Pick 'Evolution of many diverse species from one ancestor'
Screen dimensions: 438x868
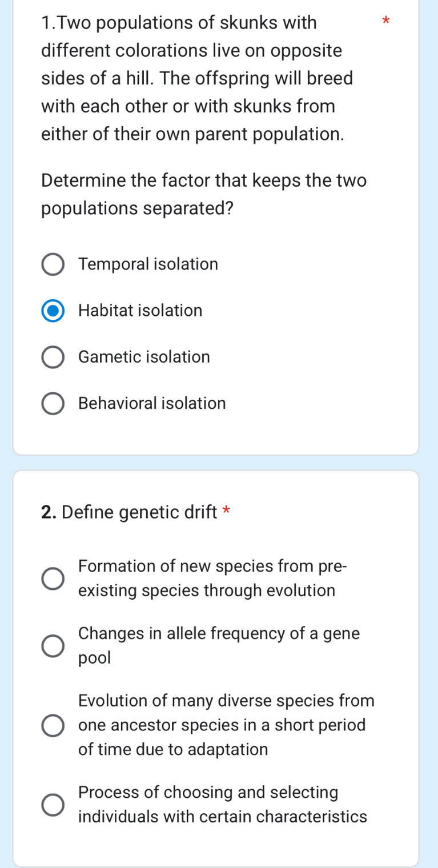tap(53, 725)
